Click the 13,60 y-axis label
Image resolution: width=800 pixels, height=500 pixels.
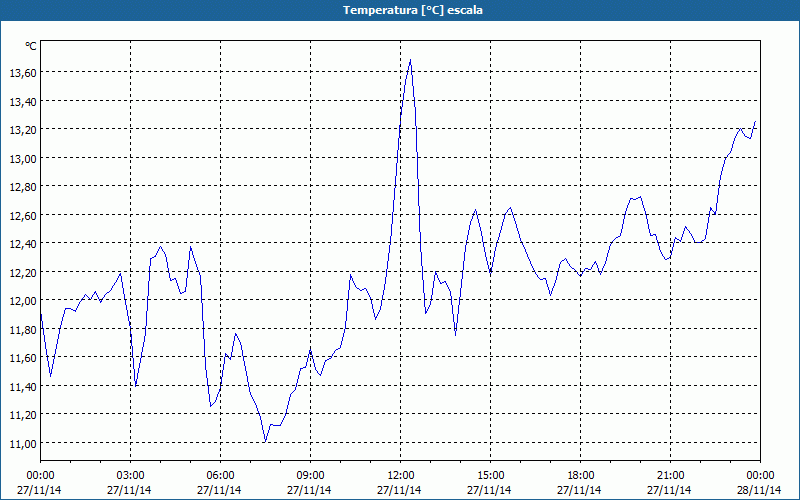[x=23, y=73]
